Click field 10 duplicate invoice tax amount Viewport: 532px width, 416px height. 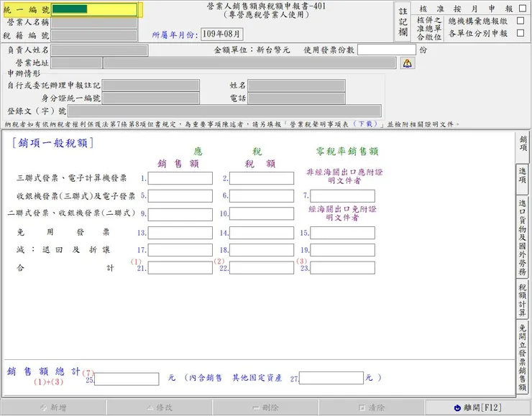262,214
